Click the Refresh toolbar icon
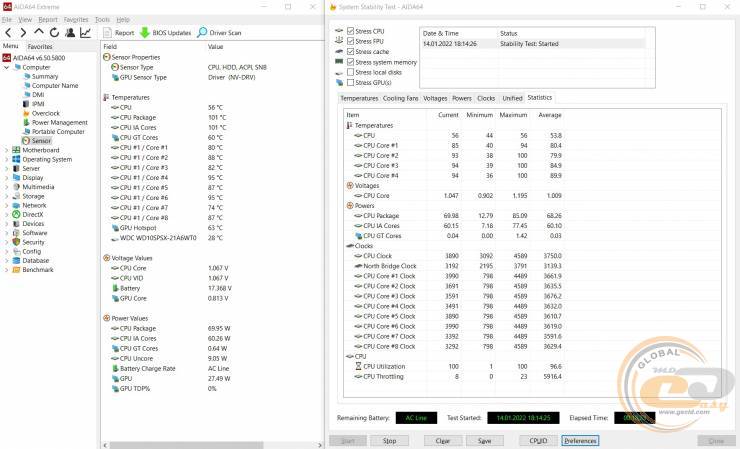This screenshot has width=740, height=449. click(54, 33)
